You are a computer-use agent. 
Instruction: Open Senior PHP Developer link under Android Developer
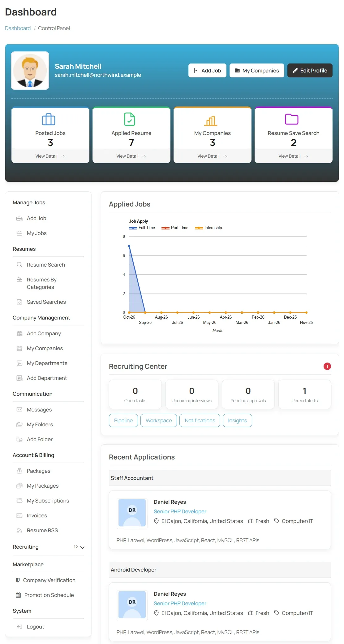(x=180, y=603)
